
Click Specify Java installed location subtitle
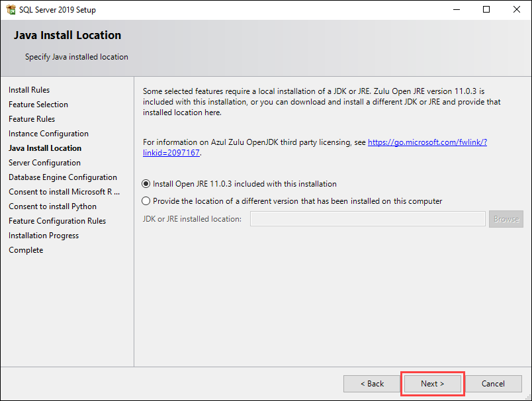click(77, 57)
